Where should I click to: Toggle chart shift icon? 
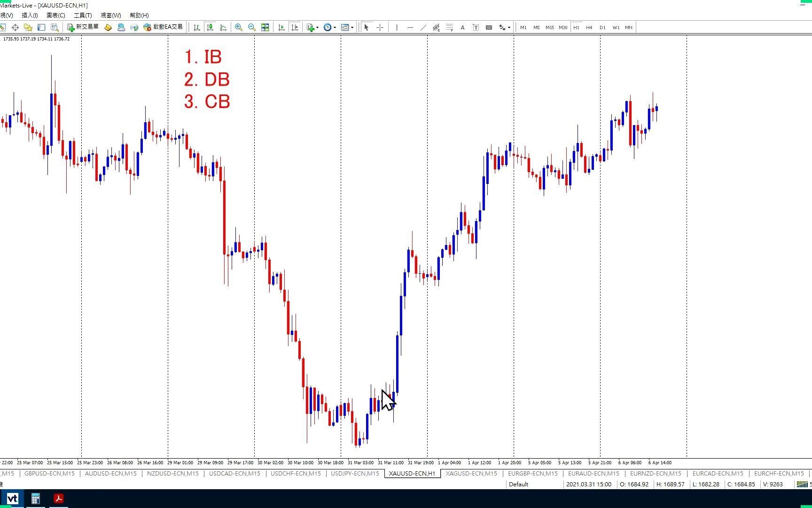[x=295, y=27]
